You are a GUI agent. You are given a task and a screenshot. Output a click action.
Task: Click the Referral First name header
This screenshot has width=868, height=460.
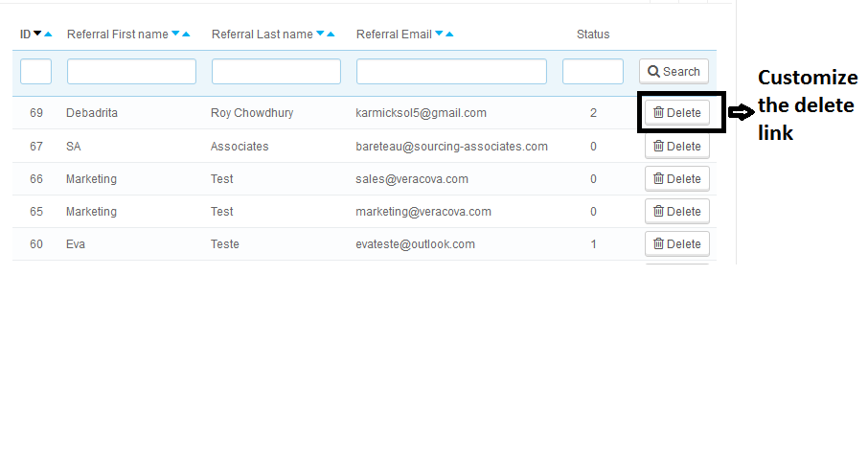(x=117, y=34)
